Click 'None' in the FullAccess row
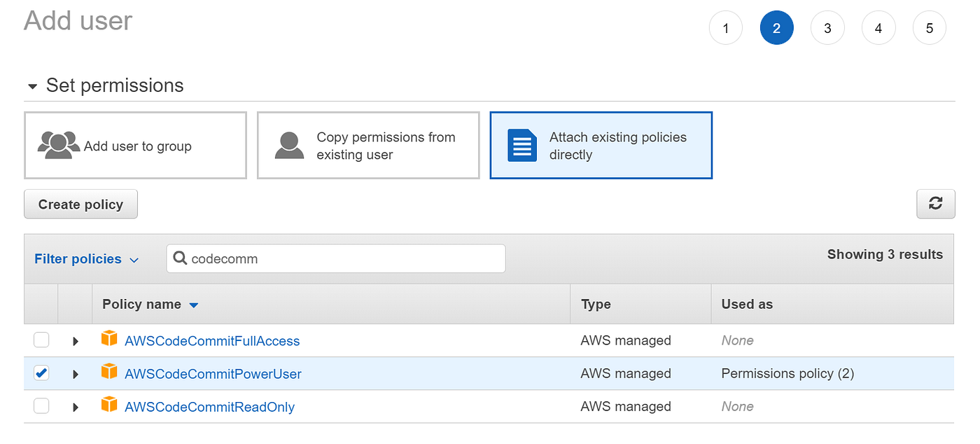Screen dimensions: 980x444 tap(738, 341)
